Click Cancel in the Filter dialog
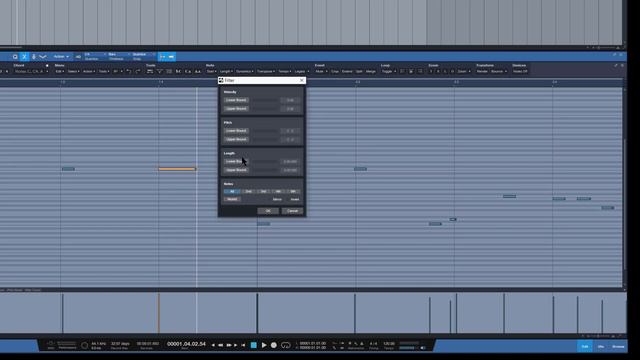Image resolution: width=640 pixels, height=360 pixels. (292, 211)
